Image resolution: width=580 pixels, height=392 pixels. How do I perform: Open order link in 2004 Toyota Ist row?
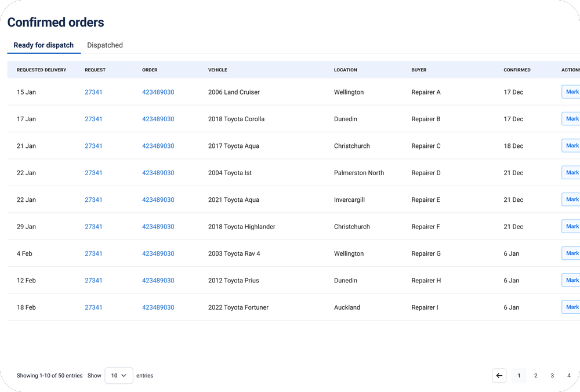[x=158, y=173]
